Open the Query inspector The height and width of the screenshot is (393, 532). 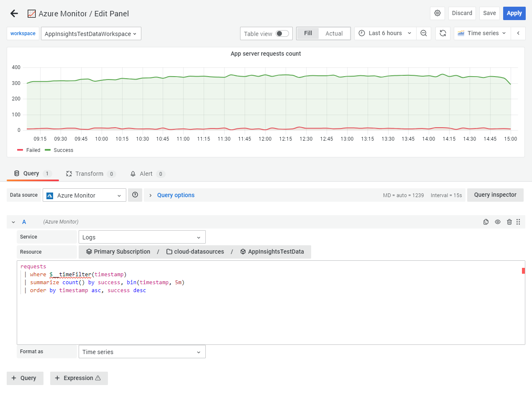495,195
